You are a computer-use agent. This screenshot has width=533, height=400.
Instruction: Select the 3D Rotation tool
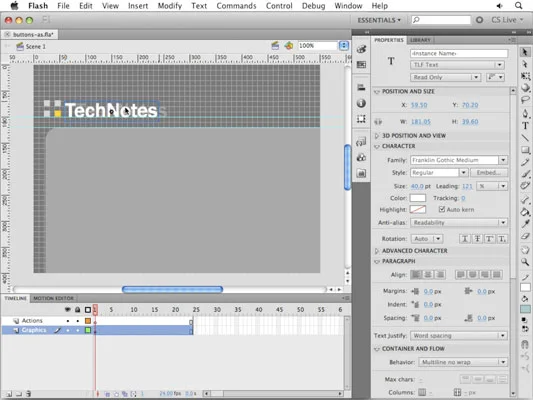(x=525, y=88)
